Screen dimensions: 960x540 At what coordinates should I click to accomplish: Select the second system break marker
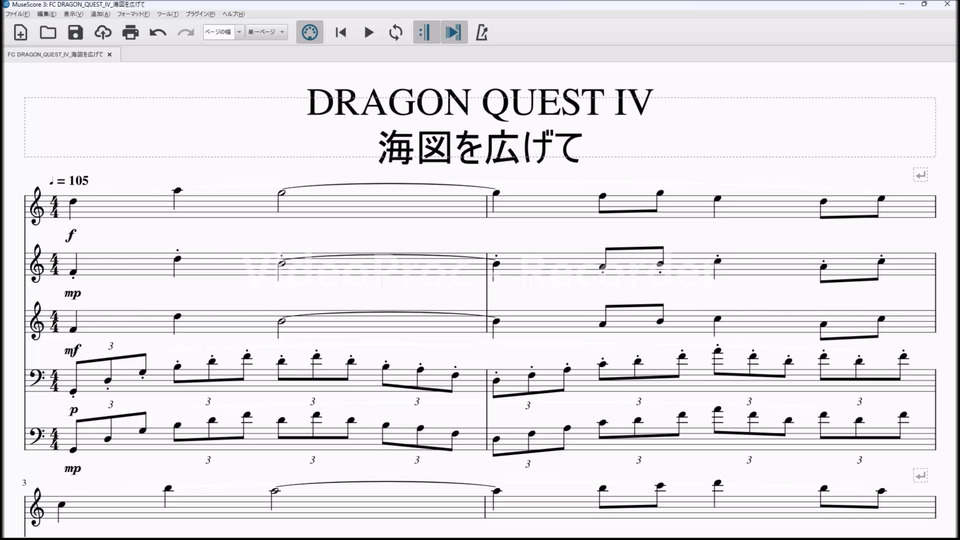click(920, 476)
